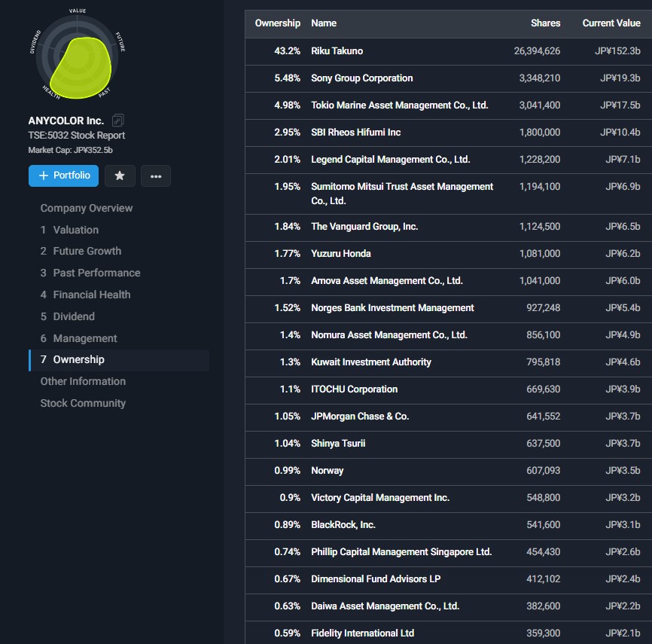
Task: Click the snowflake radar chart
Action: [78, 57]
